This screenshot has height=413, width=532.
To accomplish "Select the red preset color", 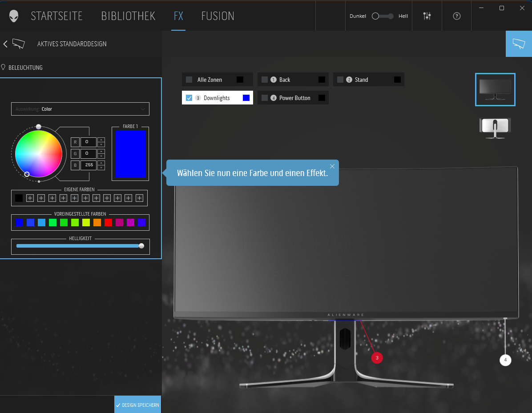I will 108,222.
